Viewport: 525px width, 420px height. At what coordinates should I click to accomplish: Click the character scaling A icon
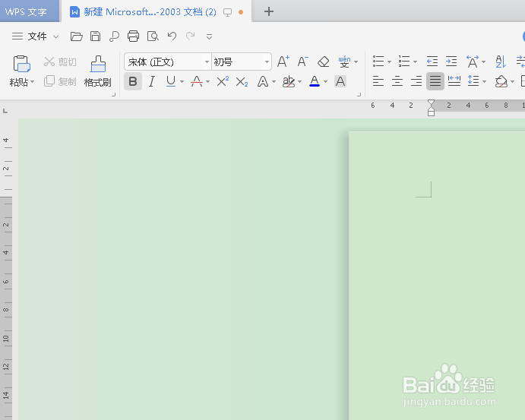472,62
